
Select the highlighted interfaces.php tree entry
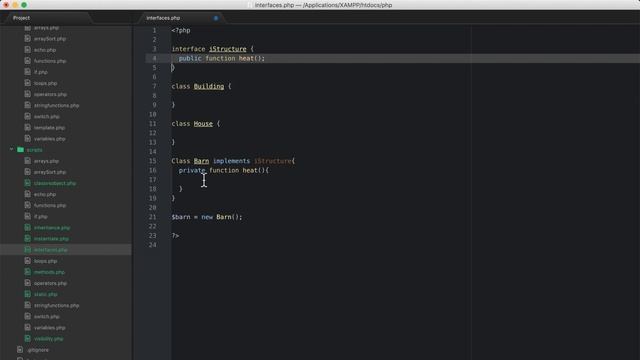[66, 250]
